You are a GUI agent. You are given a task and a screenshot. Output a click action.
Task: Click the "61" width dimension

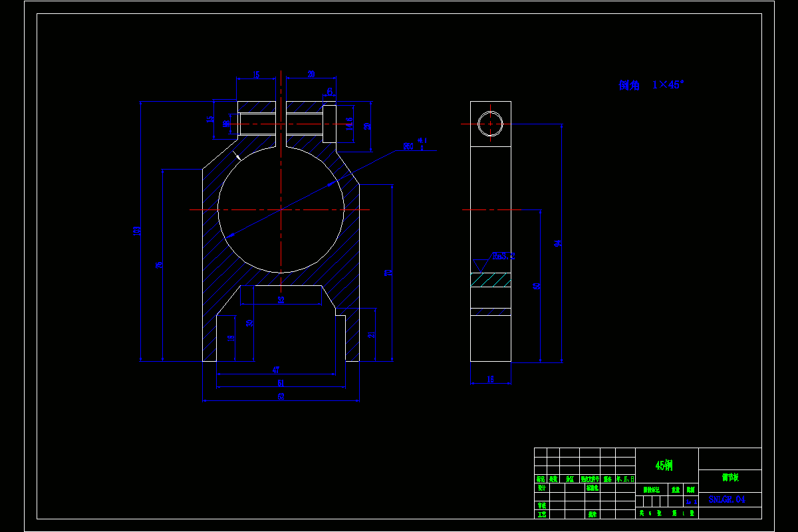pyautogui.click(x=281, y=383)
